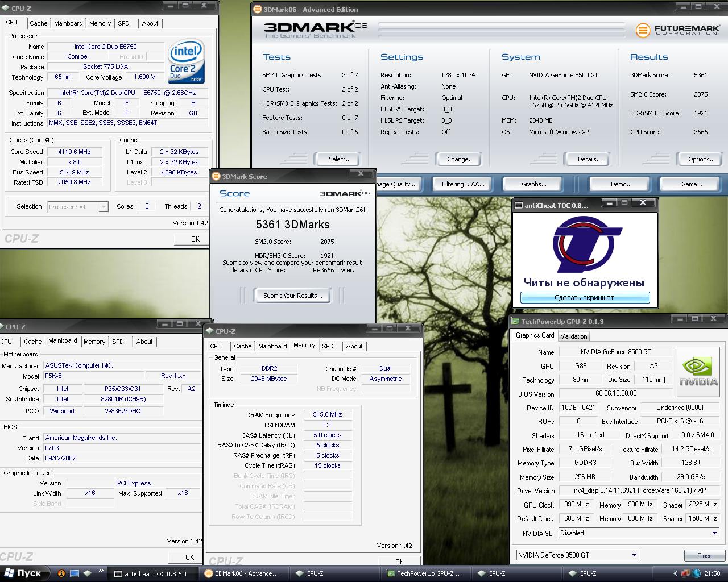Image resolution: width=728 pixels, height=582 pixels.
Task: Click Сделать скриншот button in antiCheat
Action: [x=584, y=298]
